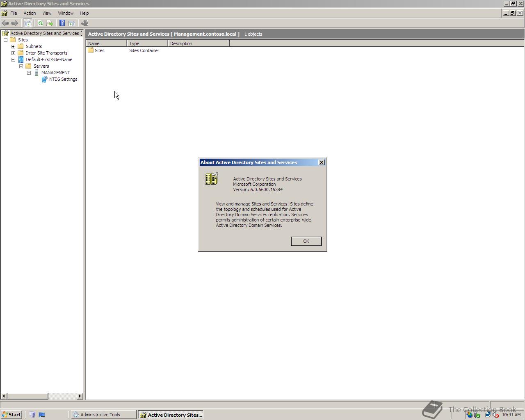The height and width of the screenshot is (420, 525).
Task: Close the About Active Directory dialog
Action: pos(322,162)
